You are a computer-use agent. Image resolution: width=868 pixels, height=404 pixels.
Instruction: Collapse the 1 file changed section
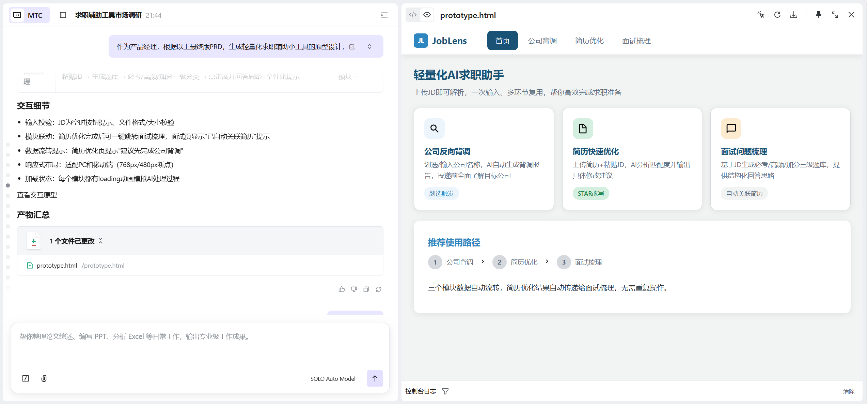point(100,241)
